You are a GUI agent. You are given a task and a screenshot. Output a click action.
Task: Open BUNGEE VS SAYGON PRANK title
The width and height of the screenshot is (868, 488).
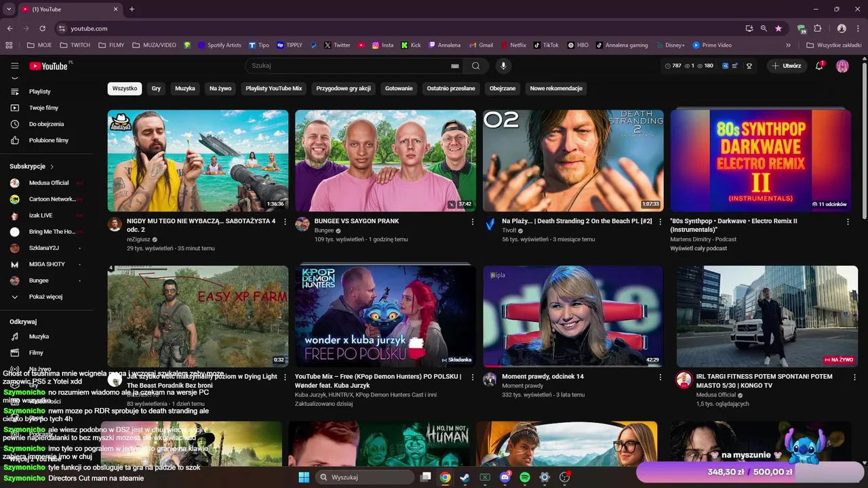pyautogui.click(x=357, y=221)
